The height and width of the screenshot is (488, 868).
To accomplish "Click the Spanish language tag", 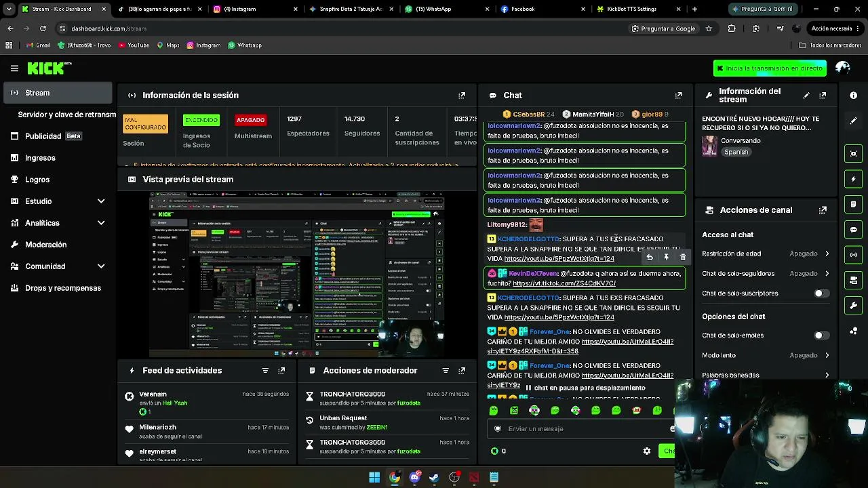I will pyautogui.click(x=736, y=152).
